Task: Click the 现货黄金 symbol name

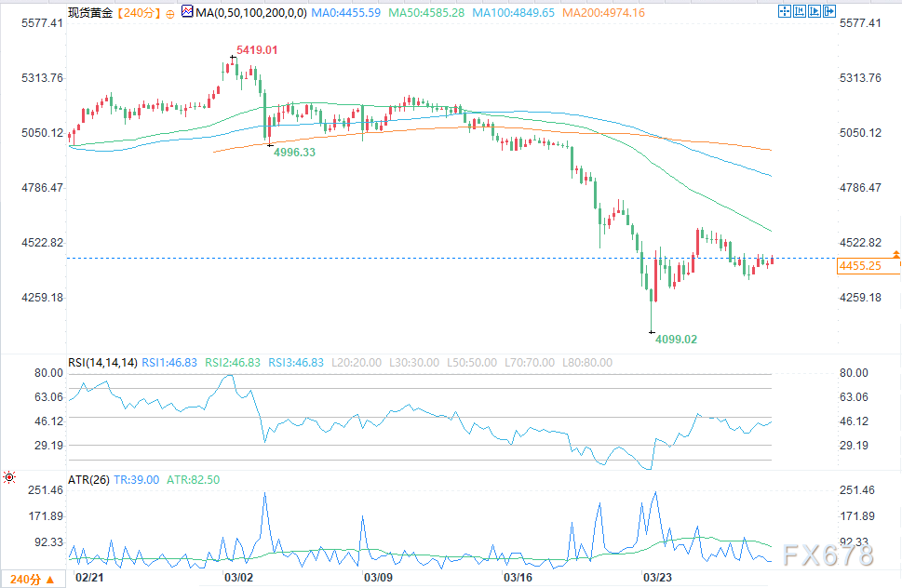Action: click(x=91, y=13)
